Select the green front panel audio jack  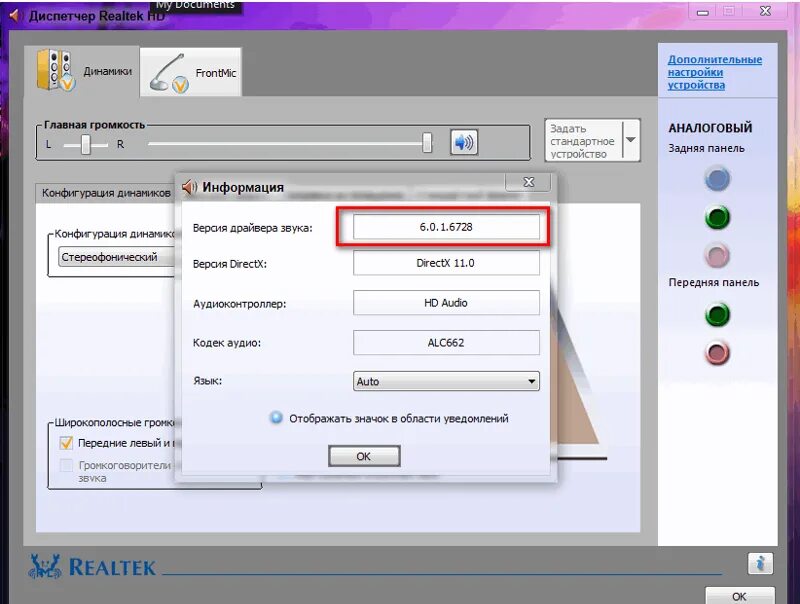point(717,314)
